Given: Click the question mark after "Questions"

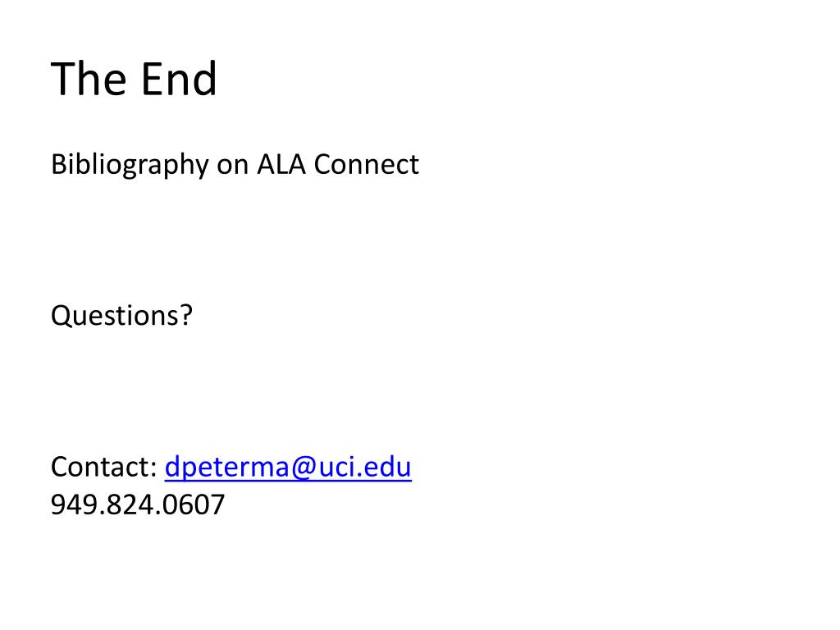Looking at the screenshot, I should (x=186, y=314).
